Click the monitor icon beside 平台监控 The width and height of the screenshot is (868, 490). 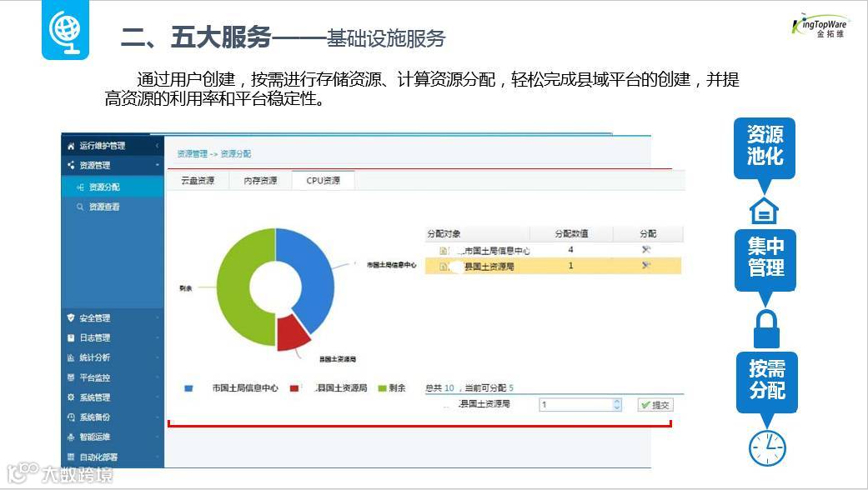click(x=71, y=377)
